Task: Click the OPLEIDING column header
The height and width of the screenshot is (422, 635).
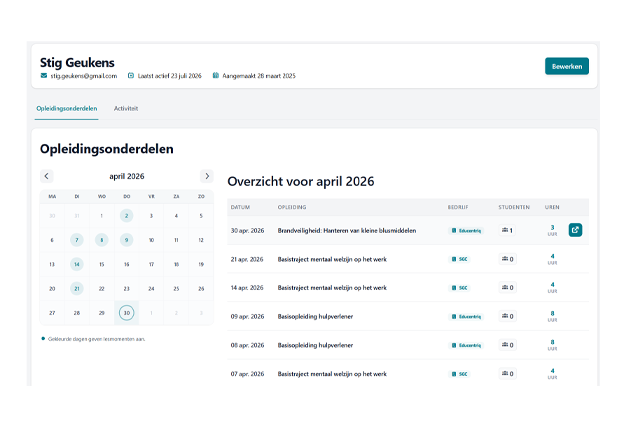Action: 292,207
